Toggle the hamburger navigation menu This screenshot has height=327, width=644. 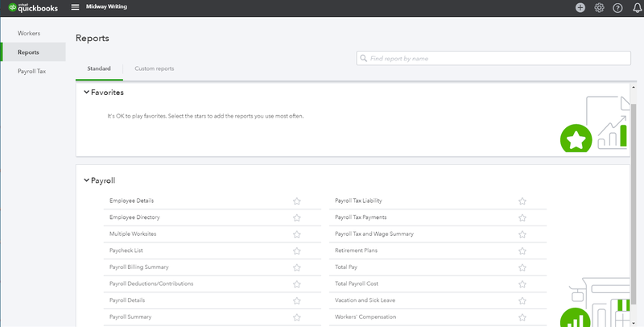(75, 7)
